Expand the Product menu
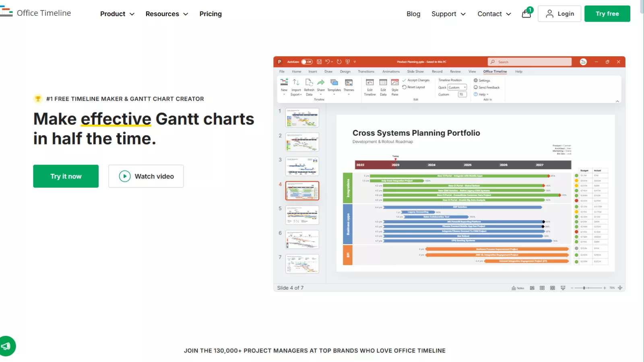644x362 pixels. [117, 14]
